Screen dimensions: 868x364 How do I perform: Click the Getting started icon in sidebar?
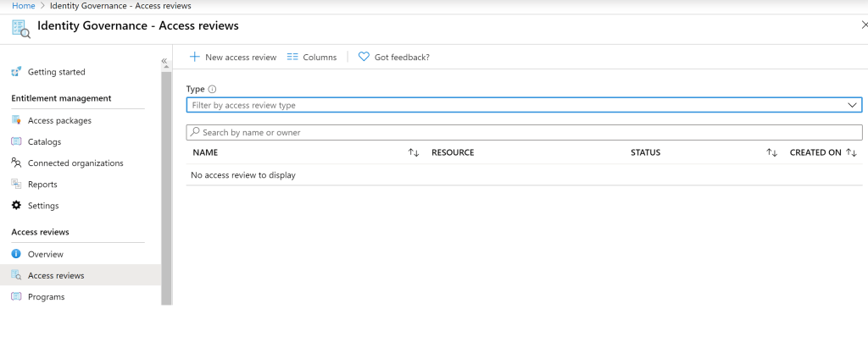16,72
